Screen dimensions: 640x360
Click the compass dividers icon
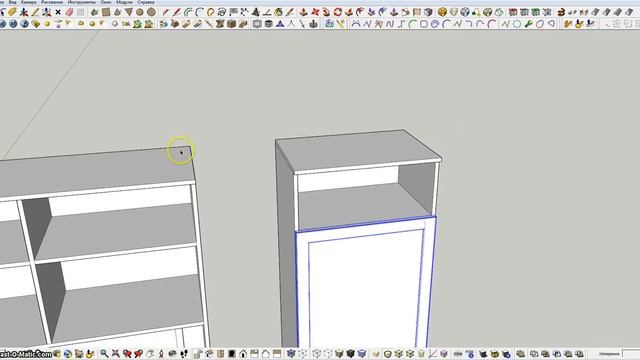click(291, 24)
